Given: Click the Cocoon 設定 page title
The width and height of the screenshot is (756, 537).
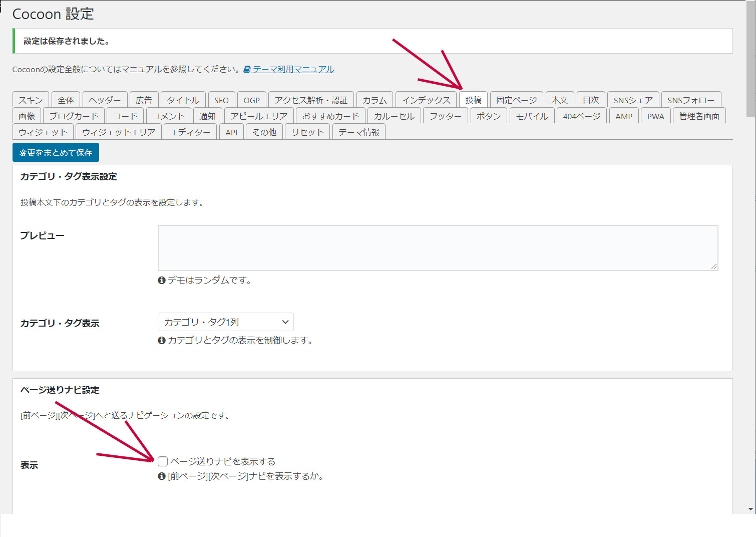Looking at the screenshot, I should 53,14.
